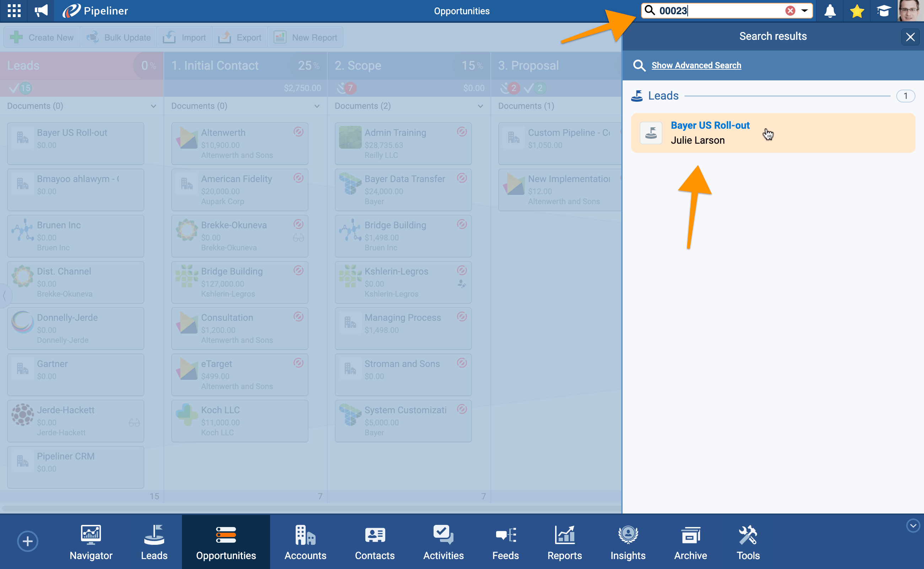Expand the search field dropdown arrow
The image size is (924, 569).
tap(804, 11)
